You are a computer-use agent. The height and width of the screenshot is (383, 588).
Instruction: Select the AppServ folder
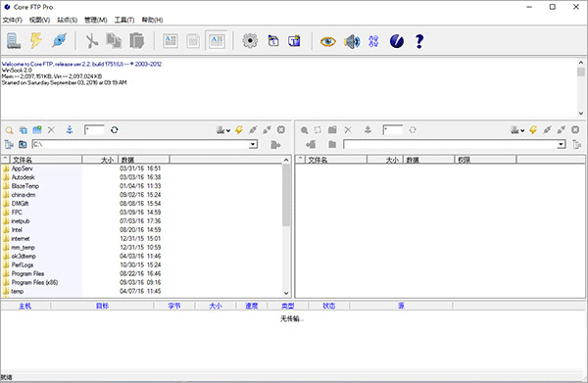(x=23, y=168)
